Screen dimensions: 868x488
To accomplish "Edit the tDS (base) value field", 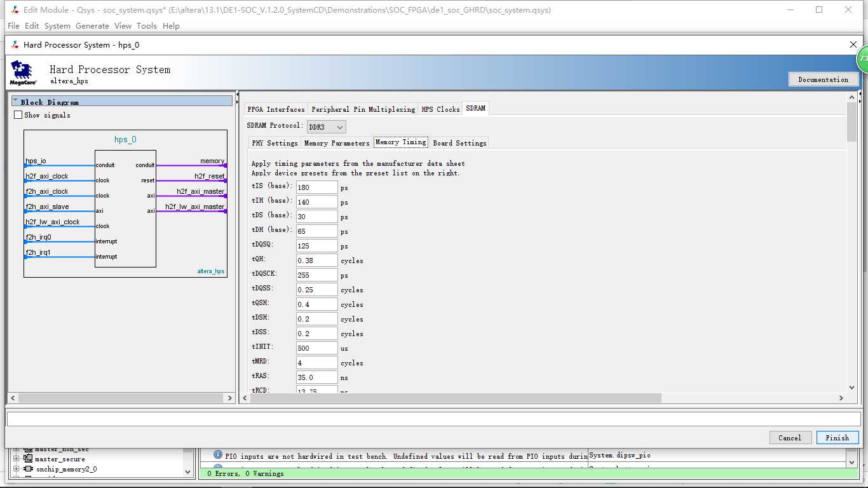I will point(316,217).
